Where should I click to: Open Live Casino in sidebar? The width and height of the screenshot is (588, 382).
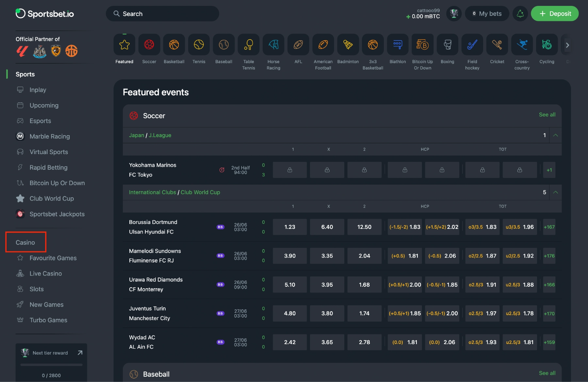point(45,274)
